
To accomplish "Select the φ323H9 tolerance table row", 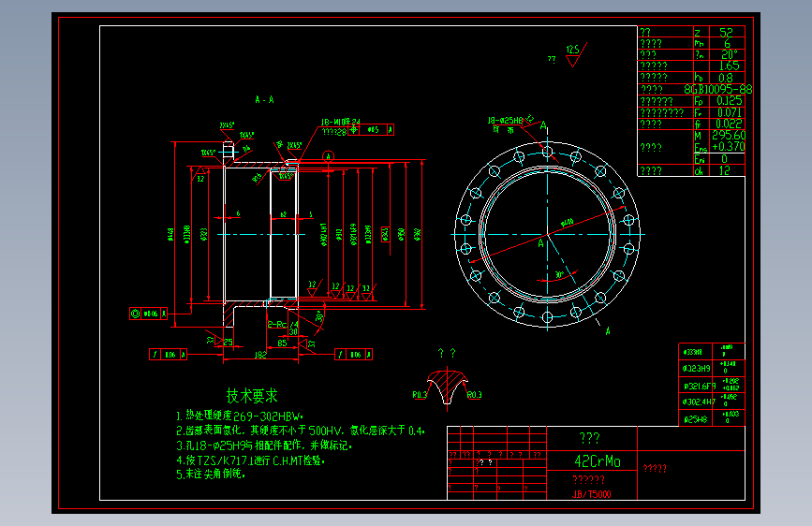I will (712, 368).
